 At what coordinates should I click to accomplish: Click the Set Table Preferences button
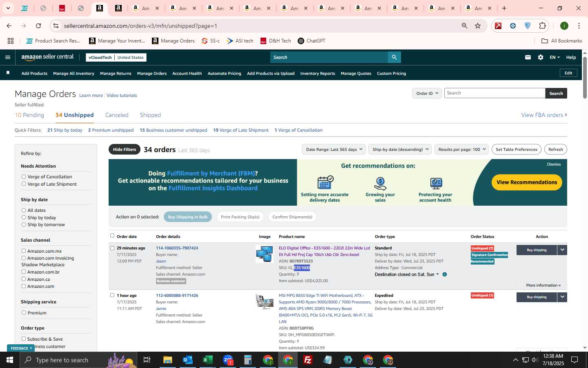(517, 149)
